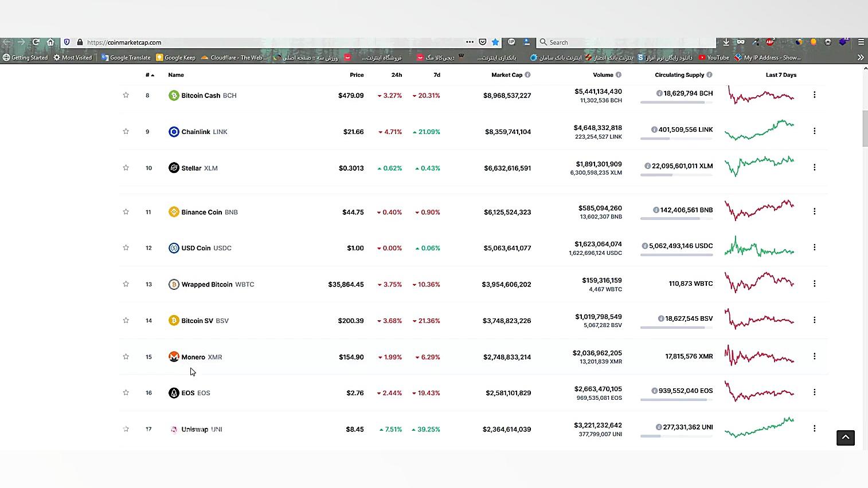Image resolution: width=868 pixels, height=488 pixels.
Task: Show more bookmarks with the chevron
Action: [861, 57]
